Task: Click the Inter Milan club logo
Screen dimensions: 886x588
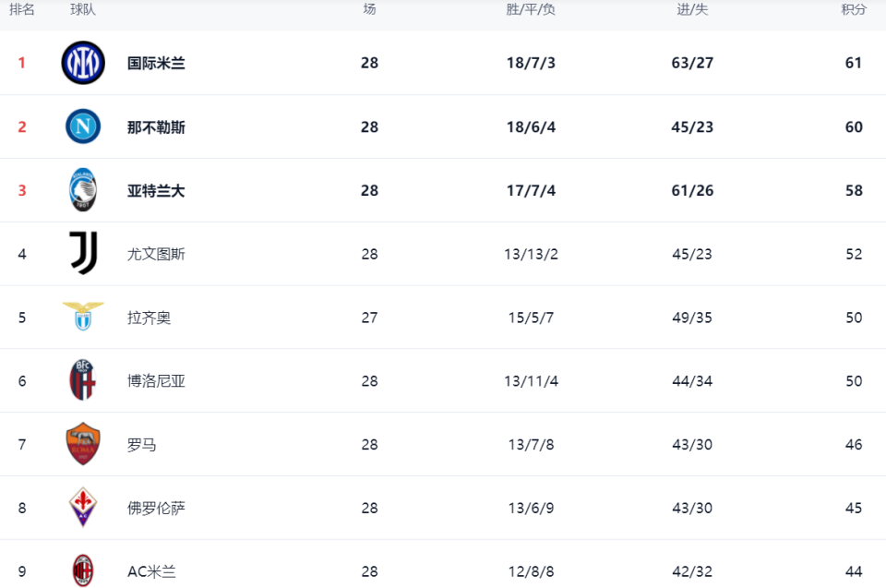Action: coord(83,63)
